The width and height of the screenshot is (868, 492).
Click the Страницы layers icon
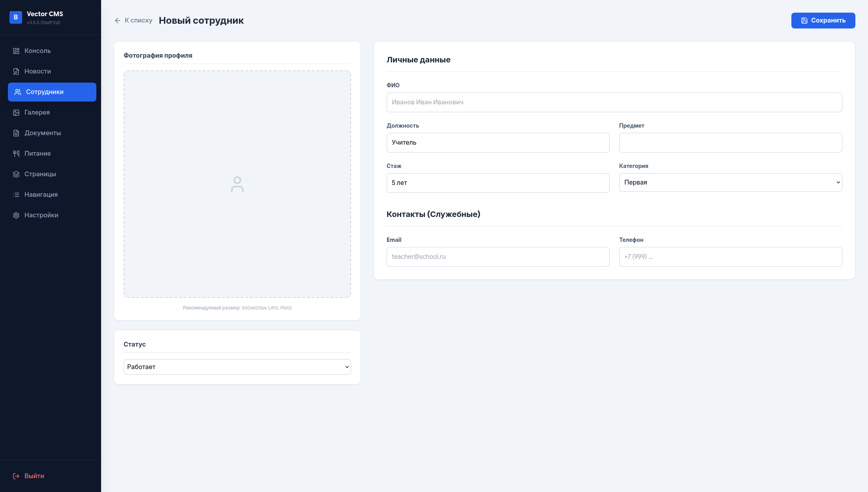coord(16,174)
